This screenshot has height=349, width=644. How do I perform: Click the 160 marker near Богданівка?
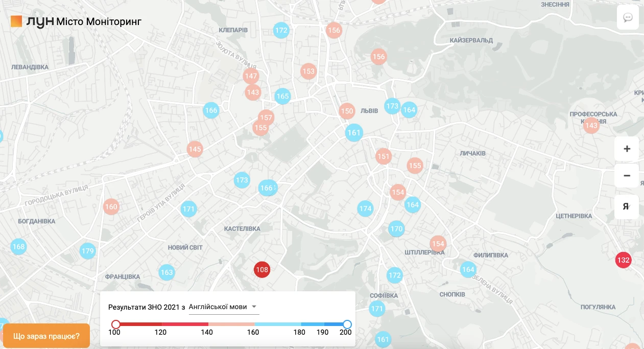point(111,207)
